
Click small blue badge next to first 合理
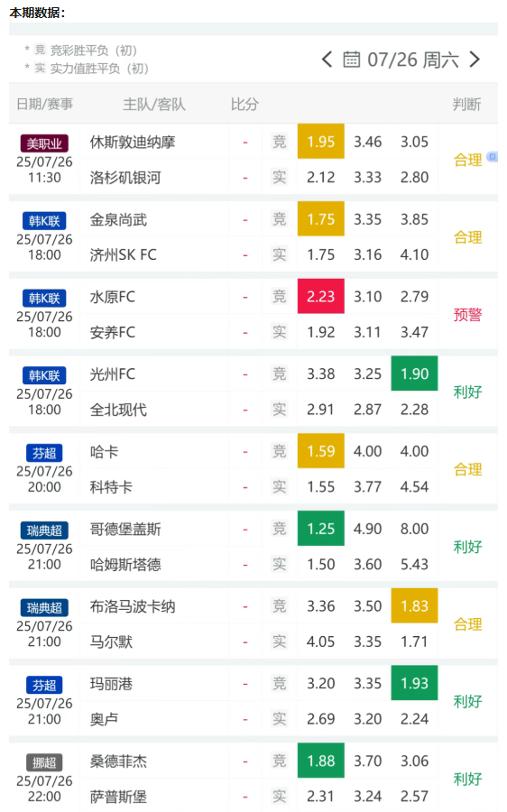tap(493, 156)
